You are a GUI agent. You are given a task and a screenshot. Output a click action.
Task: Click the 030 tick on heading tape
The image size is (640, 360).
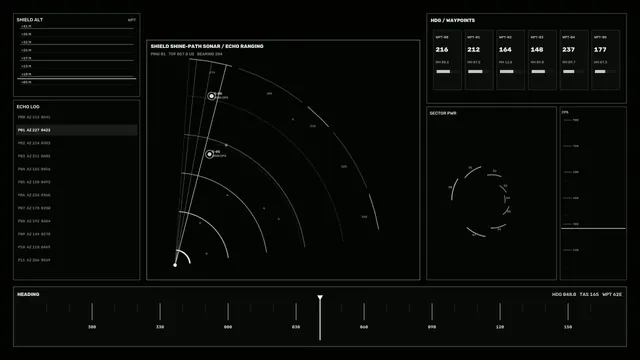(296, 312)
